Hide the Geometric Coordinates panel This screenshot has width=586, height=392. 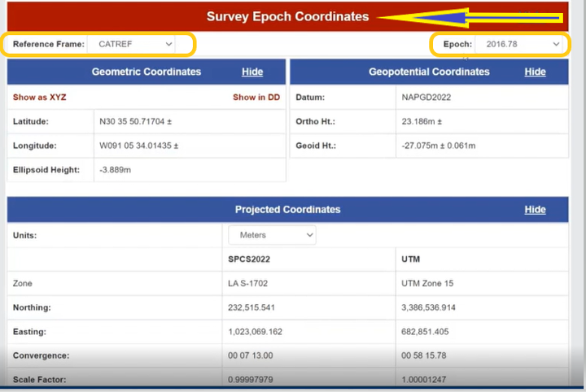[252, 72]
